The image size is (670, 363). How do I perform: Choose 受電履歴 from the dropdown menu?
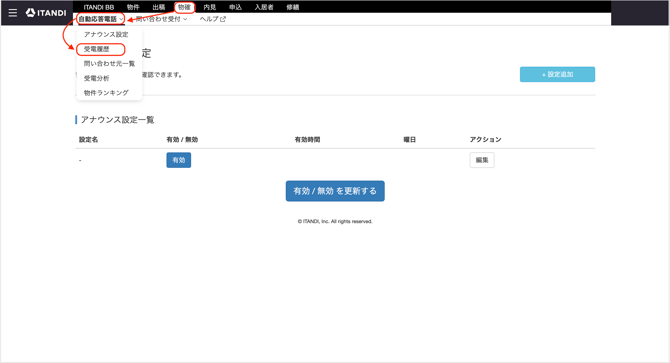[x=97, y=49]
